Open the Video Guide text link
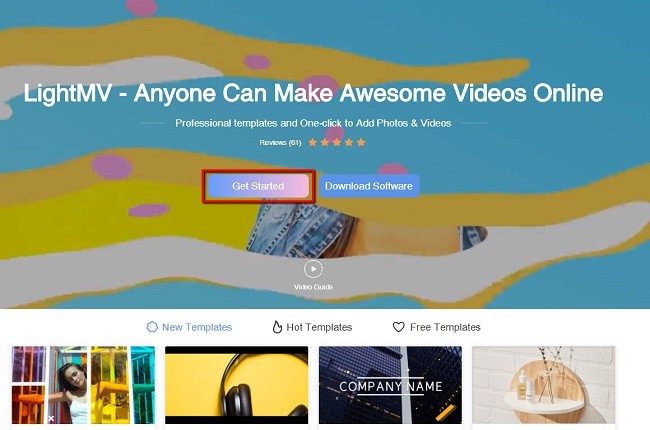This screenshot has height=430, width=650. (313, 287)
